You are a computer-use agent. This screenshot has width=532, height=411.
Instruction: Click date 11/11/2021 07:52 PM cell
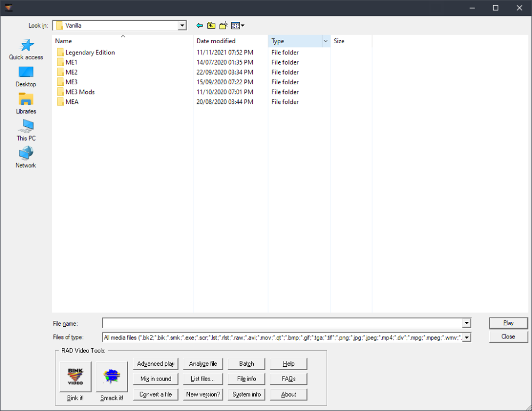point(224,52)
